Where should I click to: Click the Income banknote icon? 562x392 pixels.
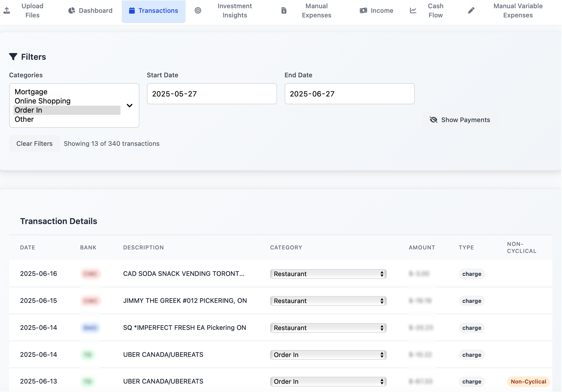363,11
